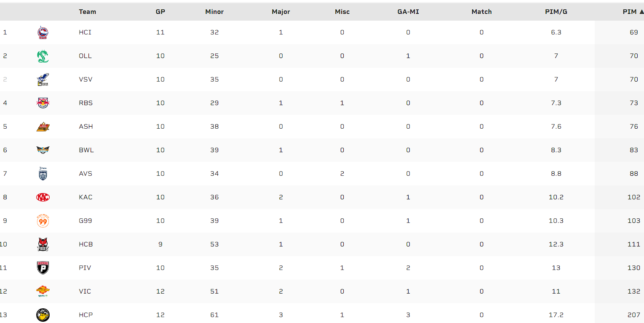Click the GP column header
This screenshot has height=323, width=644.
coord(160,12)
